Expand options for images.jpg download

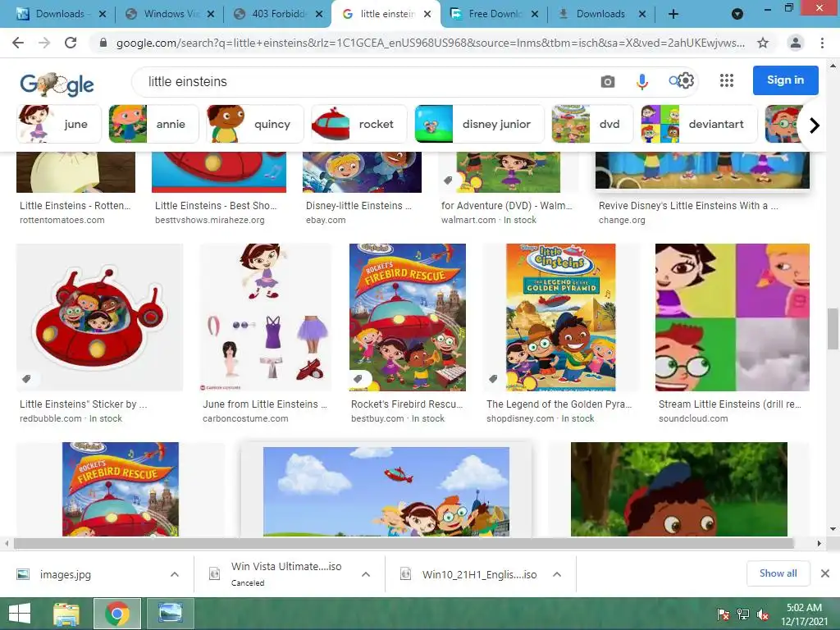pos(175,574)
